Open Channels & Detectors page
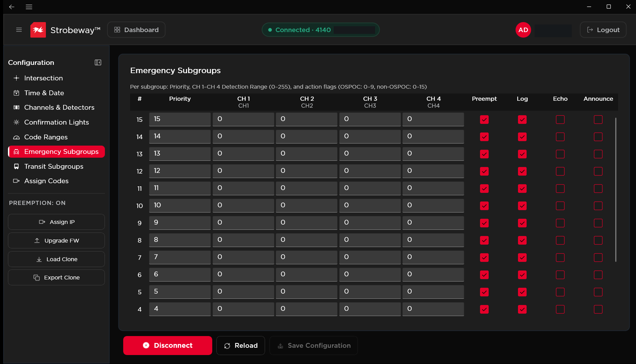The width and height of the screenshot is (636, 364). [56, 107]
